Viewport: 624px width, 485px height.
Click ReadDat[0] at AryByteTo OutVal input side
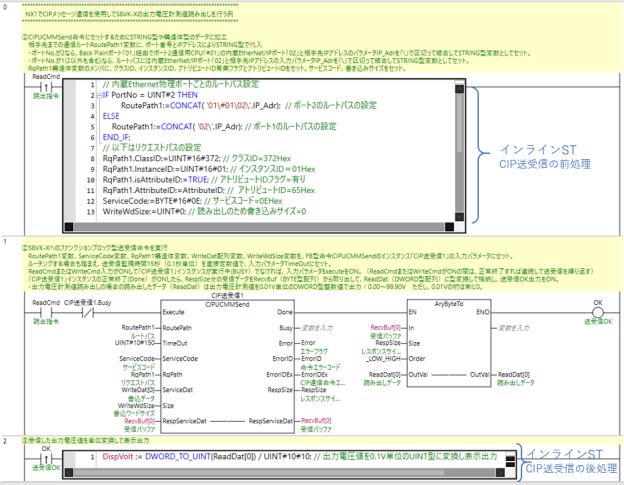click(x=384, y=374)
